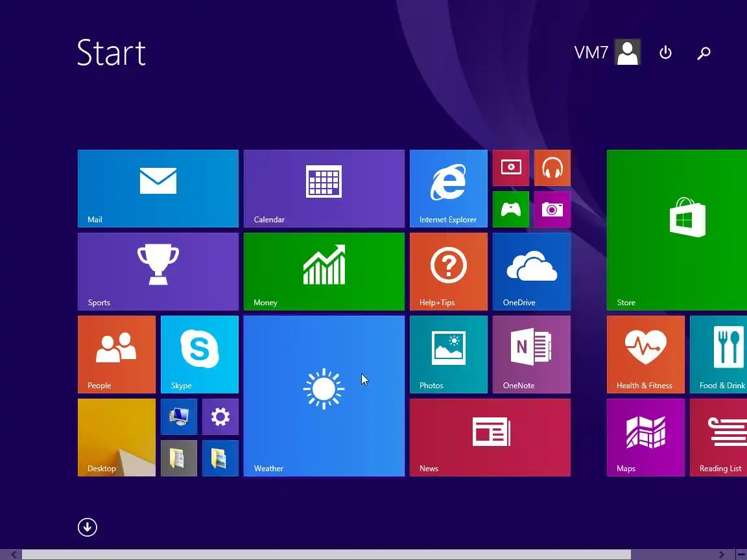Launch the Skype tile
Viewport: 747px width, 560px height.
click(x=200, y=355)
